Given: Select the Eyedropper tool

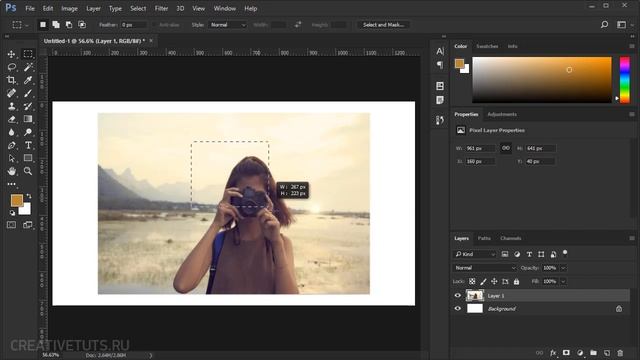Looking at the screenshot, I should [28, 80].
